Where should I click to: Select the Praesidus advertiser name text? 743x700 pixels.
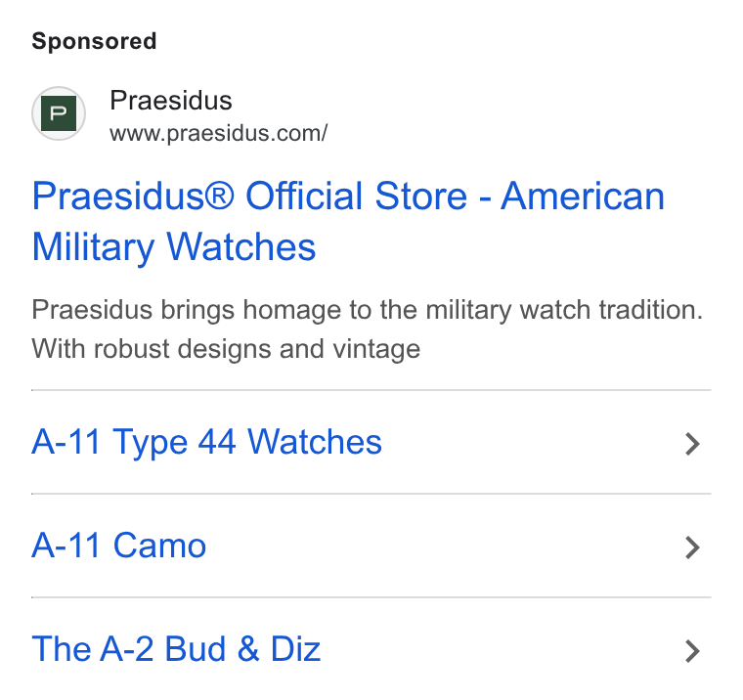[x=171, y=101]
